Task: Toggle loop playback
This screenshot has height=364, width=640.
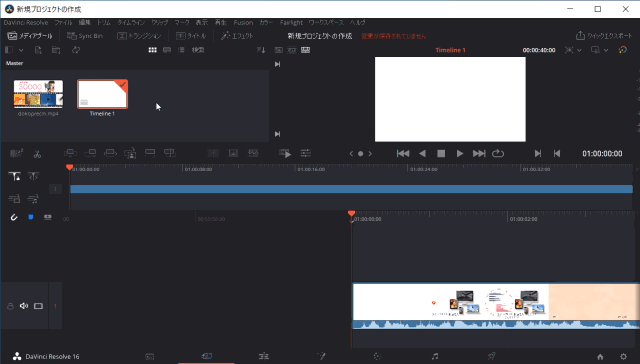Action: 498,153
